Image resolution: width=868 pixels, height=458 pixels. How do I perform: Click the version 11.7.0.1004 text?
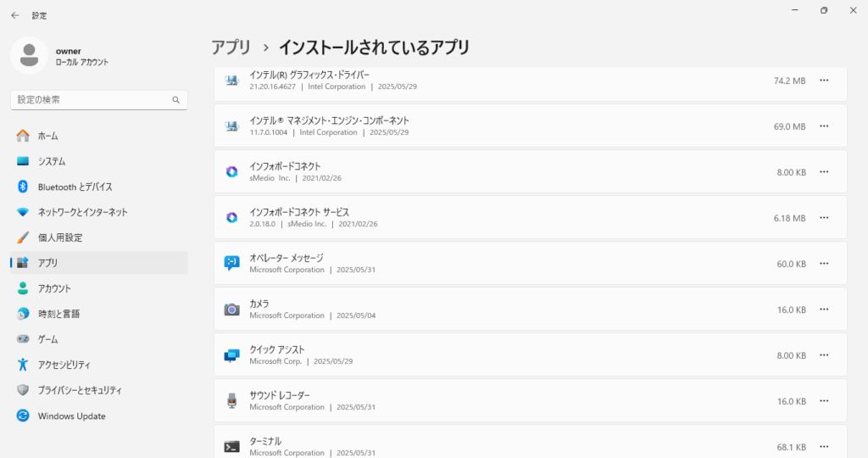[x=269, y=132]
